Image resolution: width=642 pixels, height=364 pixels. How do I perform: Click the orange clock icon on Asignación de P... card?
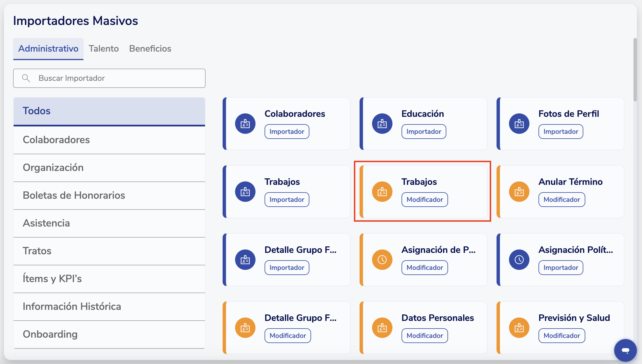click(382, 260)
